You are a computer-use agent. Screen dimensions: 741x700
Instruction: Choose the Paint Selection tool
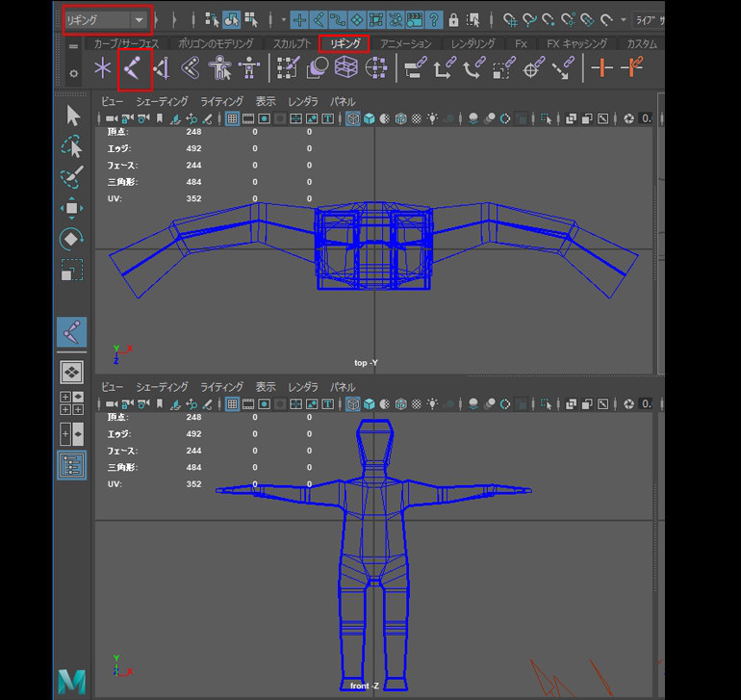click(73, 177)
